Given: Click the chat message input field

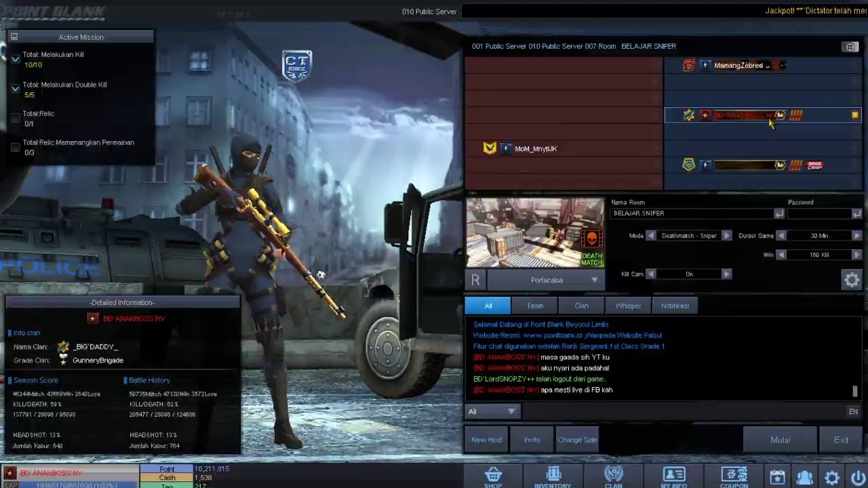Looking at the screenshot, I should [684, 411].
